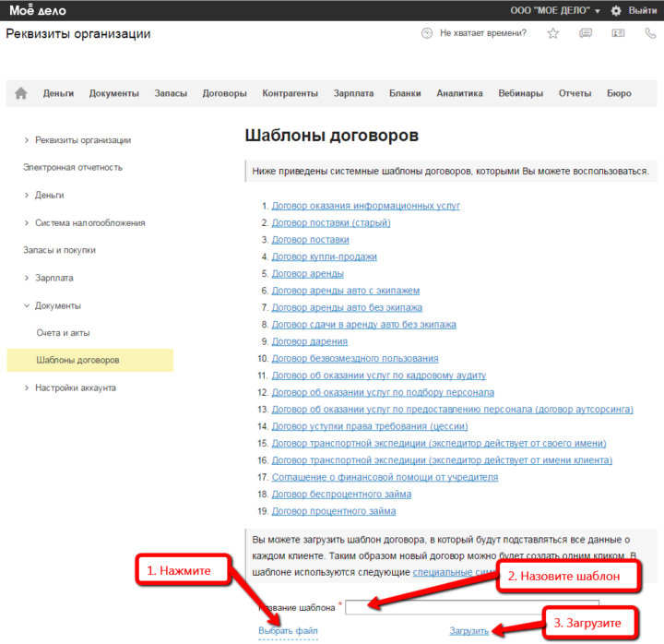Viewport: 664px width, 644px height.
Task: Expand the Настройки аккаунта section
Action: tap(70, 388)
